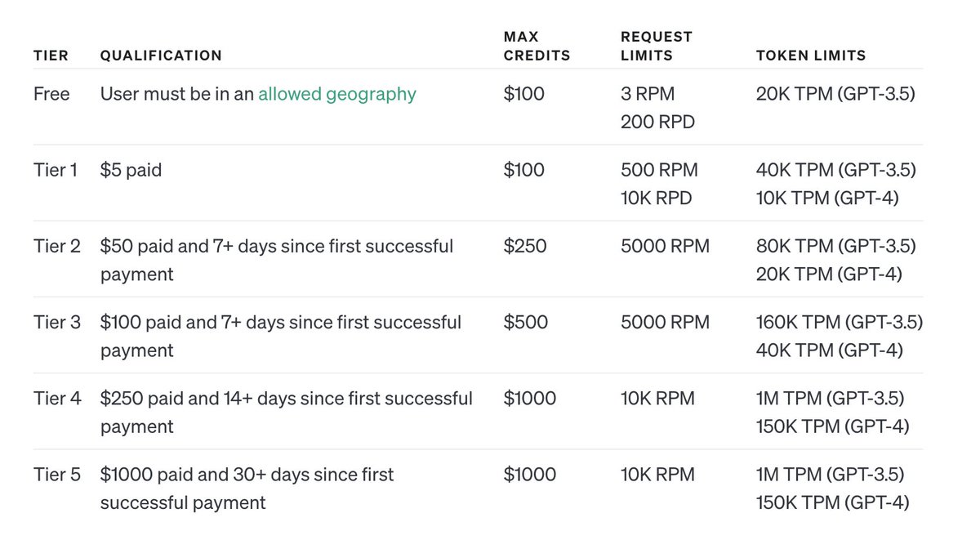Click the 3 RPM request limit
The image size is (980, 540).
[x=648, y=94]
